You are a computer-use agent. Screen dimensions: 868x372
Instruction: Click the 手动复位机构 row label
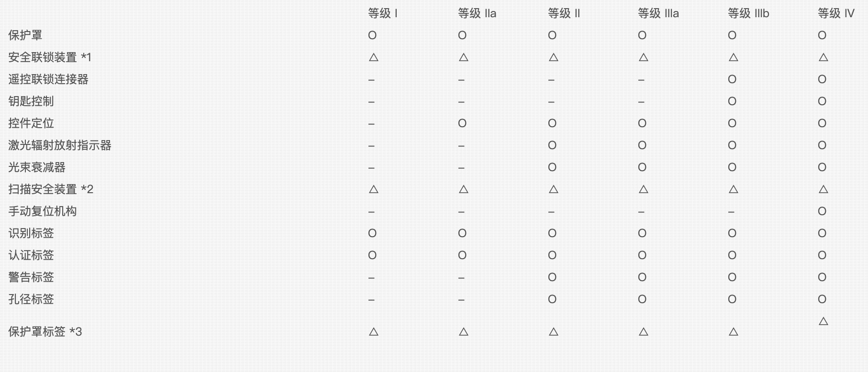point(43,211)
